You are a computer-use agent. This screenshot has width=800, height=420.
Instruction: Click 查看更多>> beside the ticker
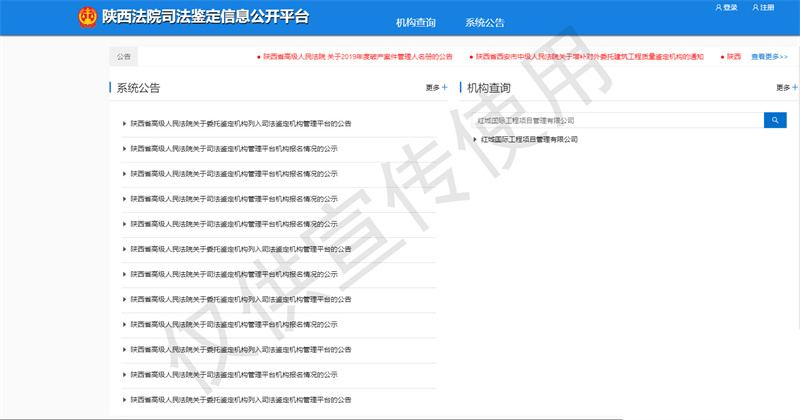(769, 57)
